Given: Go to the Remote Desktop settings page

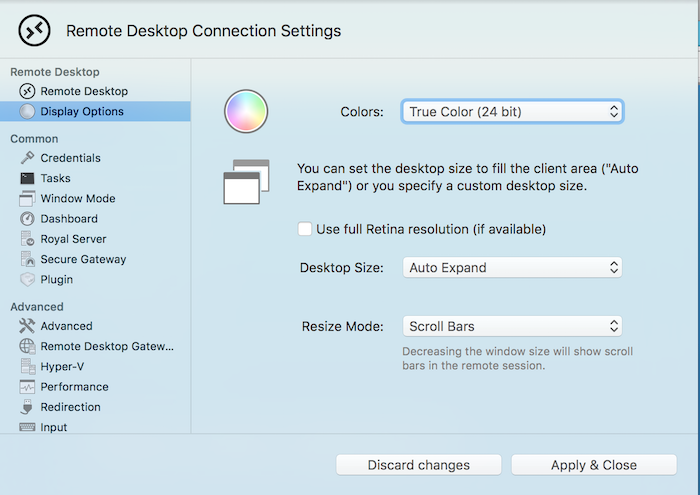Looking at the screenshot, I should (x=84, y=91).
